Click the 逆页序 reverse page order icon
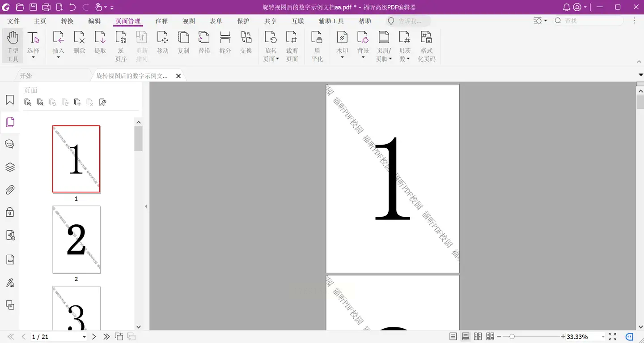 (121, 46)
